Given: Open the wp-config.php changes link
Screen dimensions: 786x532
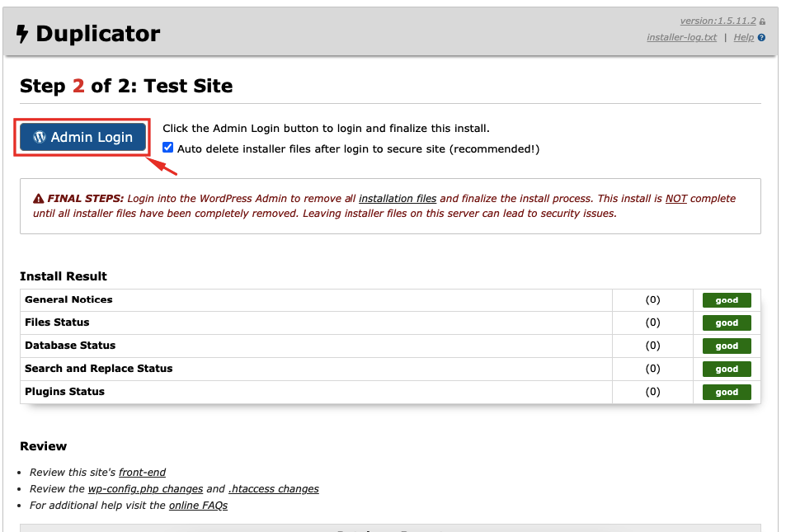Looking at the screenshot, I should coord(145,489).
